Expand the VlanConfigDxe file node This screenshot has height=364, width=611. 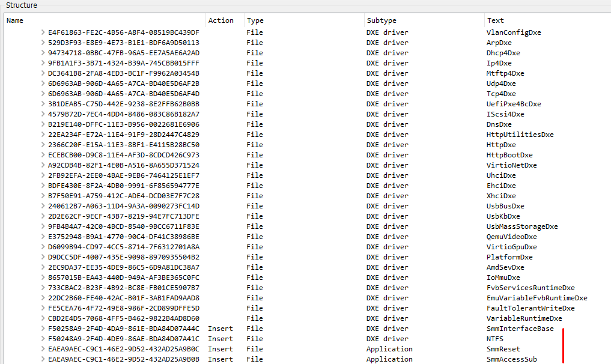pyautogui.click(x=42, y=32)
